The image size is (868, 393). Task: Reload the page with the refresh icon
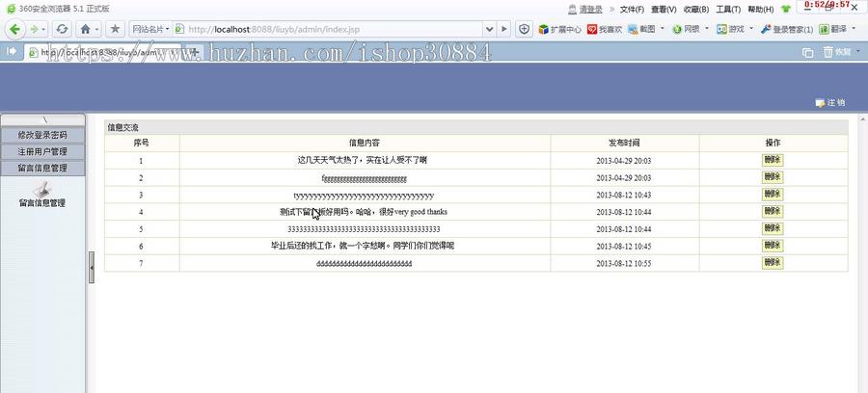click(x=62, y=29)
